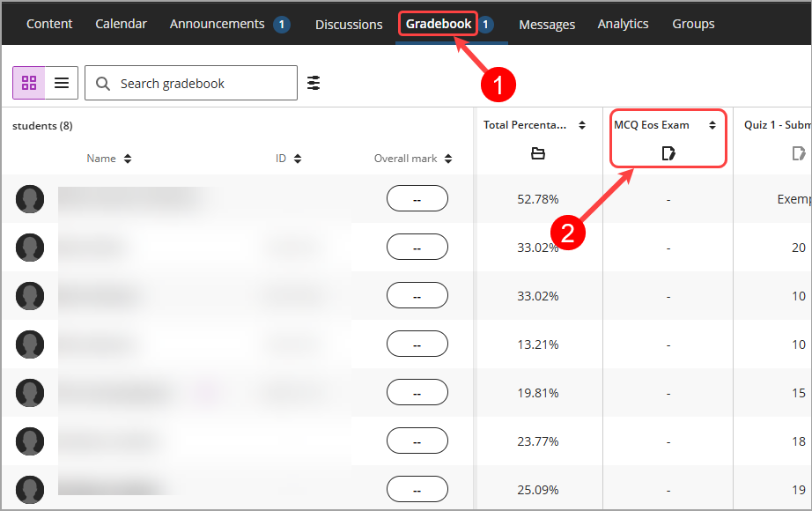Click Total Percentage folder icon
Viewport: 812px width, 511px height.
click(x=538, y=153)
